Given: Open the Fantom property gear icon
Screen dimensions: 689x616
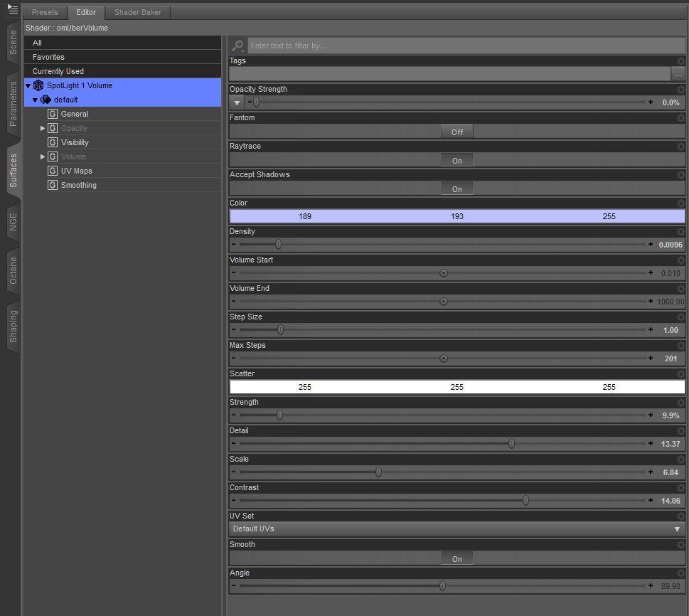Looking at the screenshot, I should (x=680, y=118).
